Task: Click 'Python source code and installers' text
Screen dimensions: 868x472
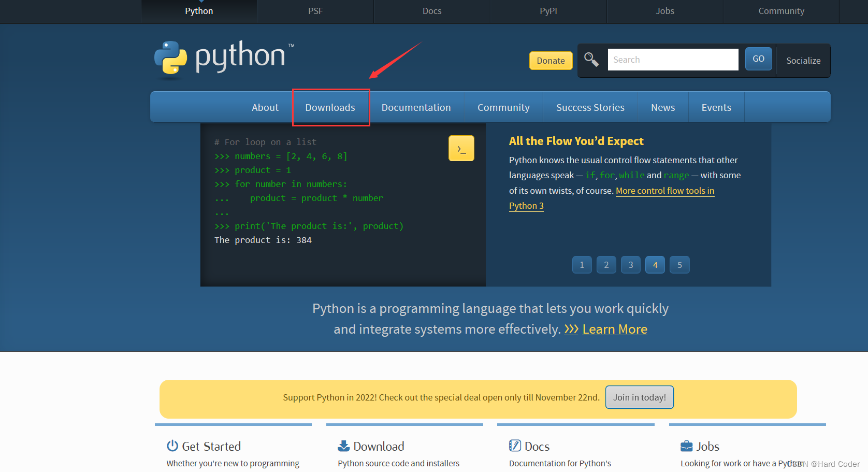Action: coord(398,463)
